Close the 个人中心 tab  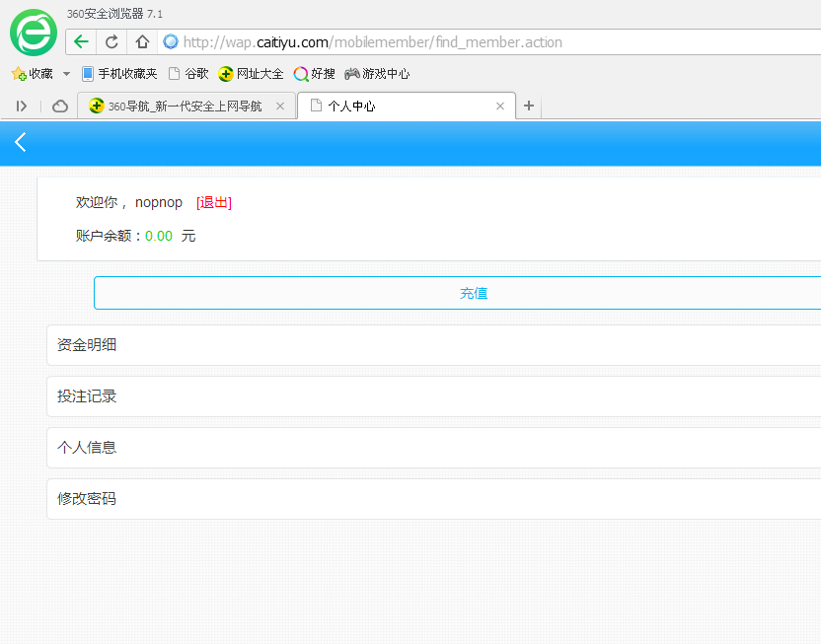click(500, 107)
